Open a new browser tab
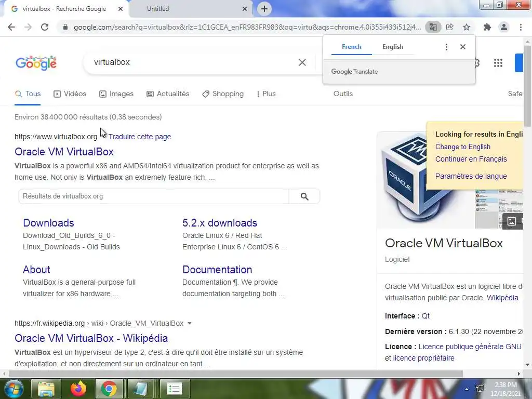532x399 pixels. 264,9
